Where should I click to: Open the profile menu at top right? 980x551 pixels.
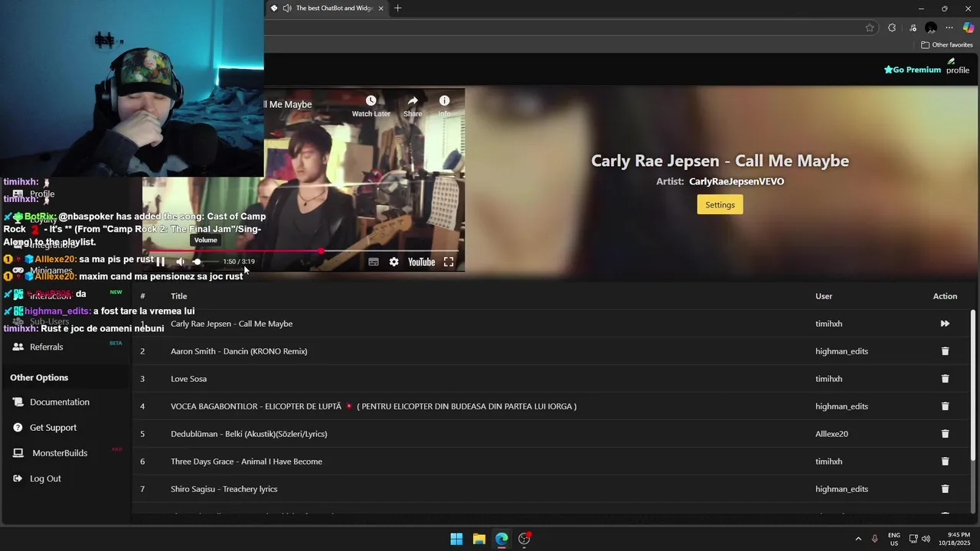point(957,67)
